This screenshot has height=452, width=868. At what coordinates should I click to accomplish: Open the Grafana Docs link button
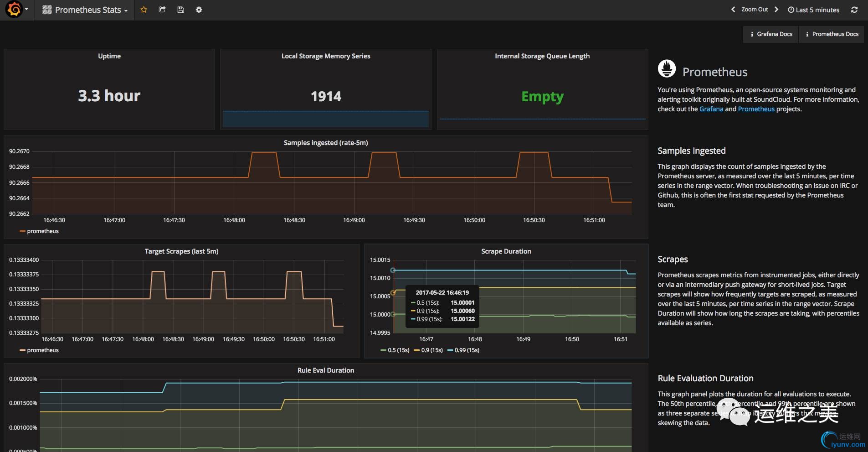click(770, 34)
